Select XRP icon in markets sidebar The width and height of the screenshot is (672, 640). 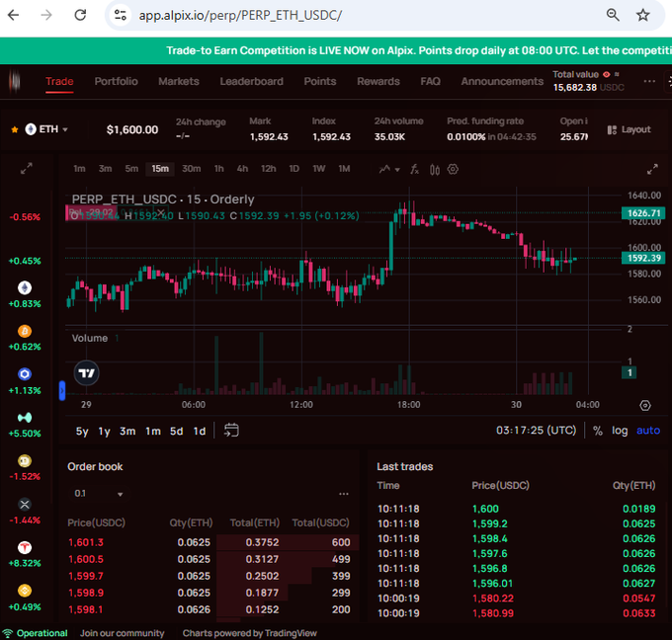25,505
